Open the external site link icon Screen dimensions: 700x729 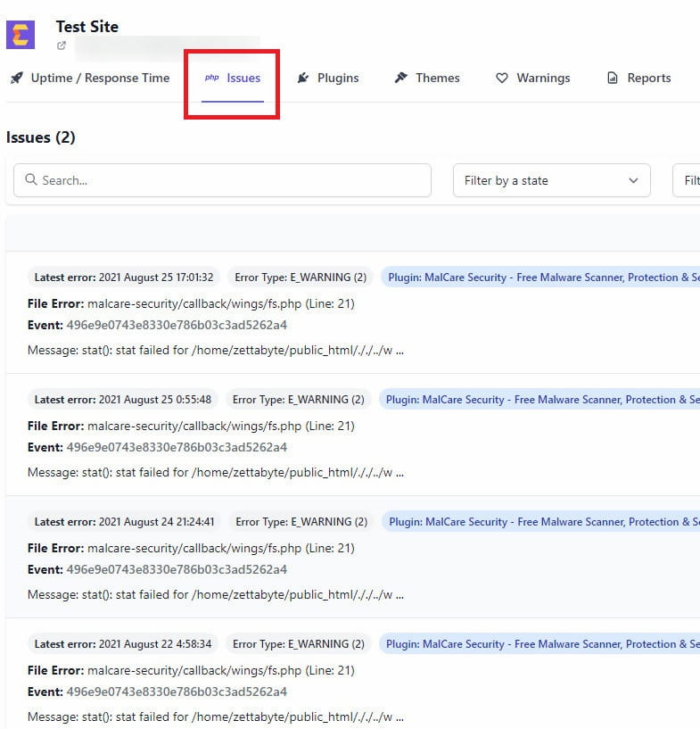[62, 46]
